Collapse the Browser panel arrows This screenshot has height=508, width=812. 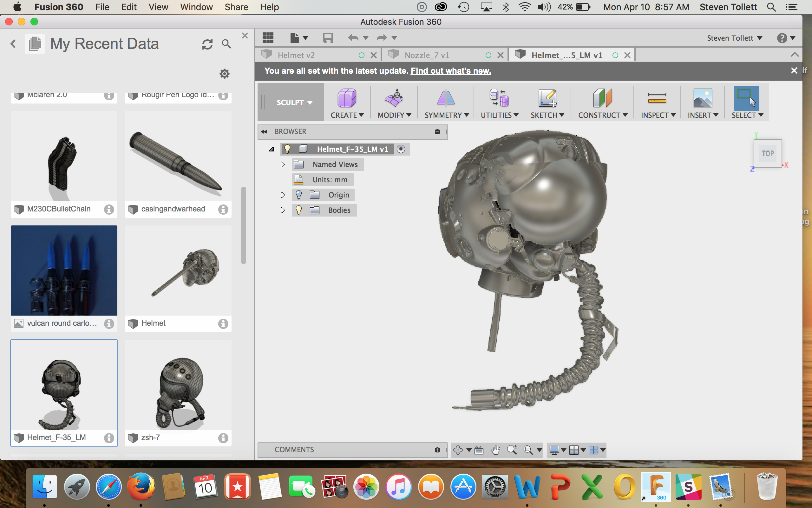point(264,132)
